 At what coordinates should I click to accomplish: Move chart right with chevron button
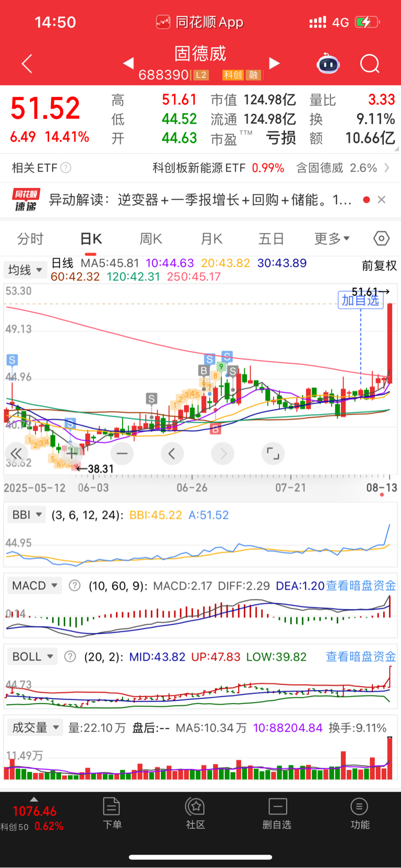[x=223, y=454]
